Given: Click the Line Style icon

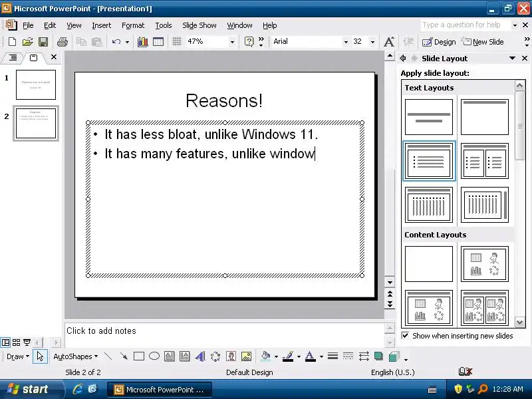Looking at the screenshot, I should 333,356.
